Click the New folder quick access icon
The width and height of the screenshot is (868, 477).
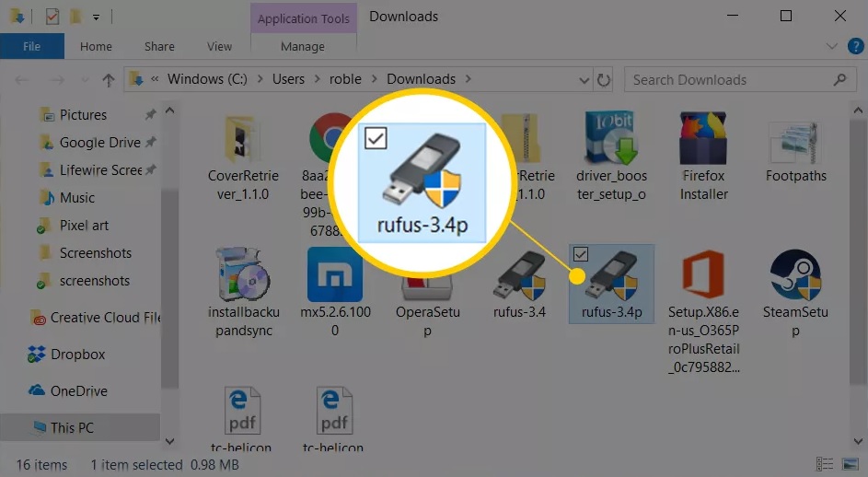click(75, 17)
